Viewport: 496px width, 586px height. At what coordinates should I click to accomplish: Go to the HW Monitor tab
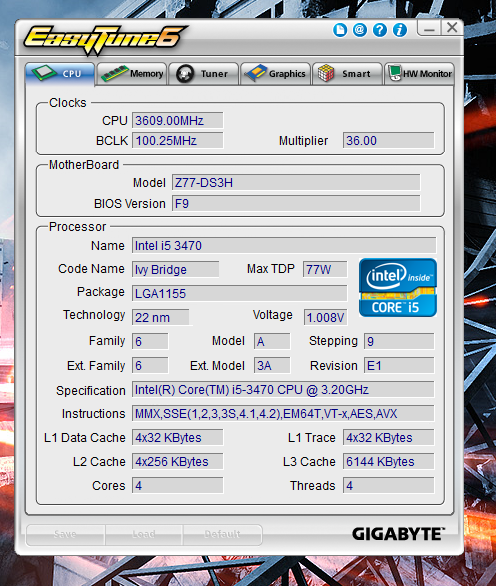pyautogui.click(x=419, y=74)
